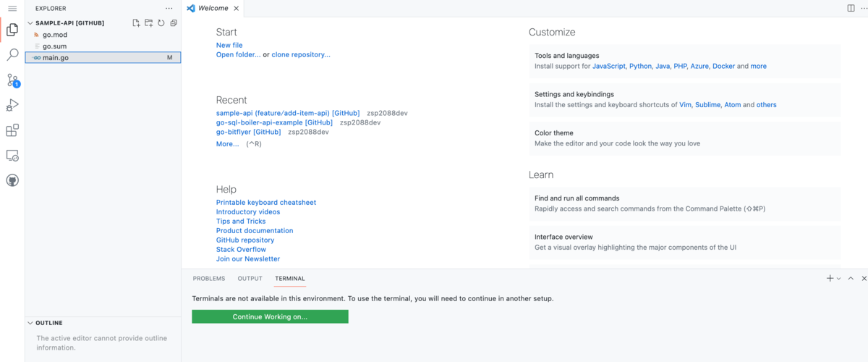Install Atom keybindings link
Screen dimensions: 868x362
[732, 105]
